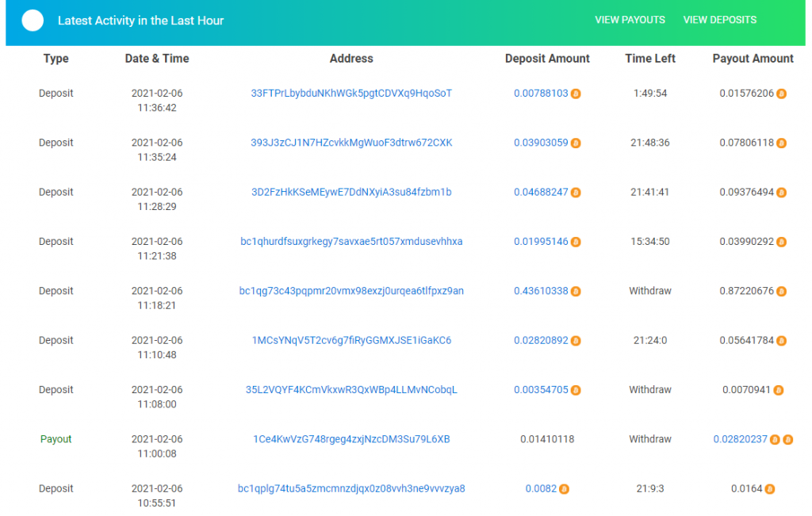This screenshot has height=516, width=812.
Task: Click the date 2021-02-06 11:00:08
Action: [157, 446]
